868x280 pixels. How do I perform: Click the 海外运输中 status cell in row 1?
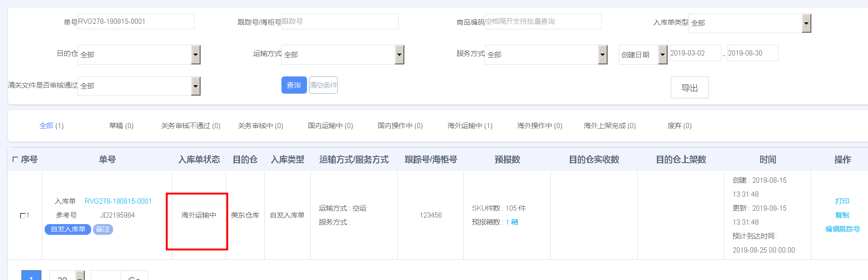click(x=199, y=215)
